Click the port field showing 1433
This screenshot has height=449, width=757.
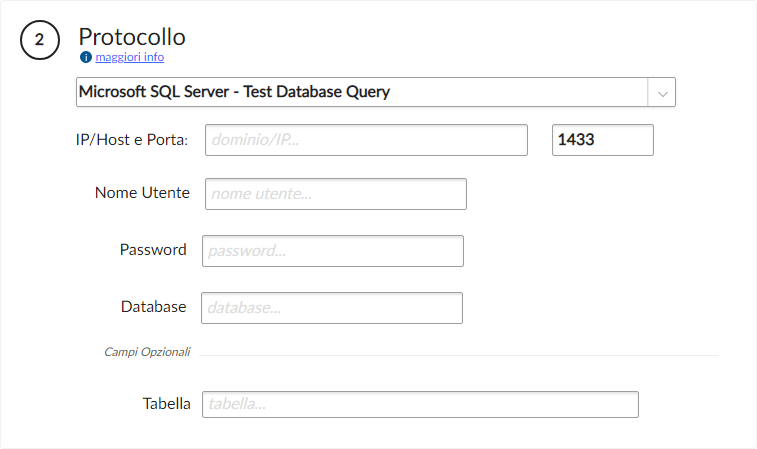click(602, 140)
